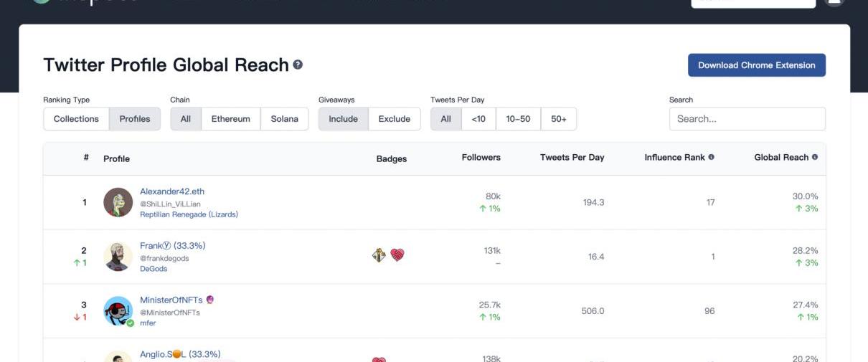Click Frank's first diamond badge icon
The image size is (868, 362).
click(x=379, y=254)
